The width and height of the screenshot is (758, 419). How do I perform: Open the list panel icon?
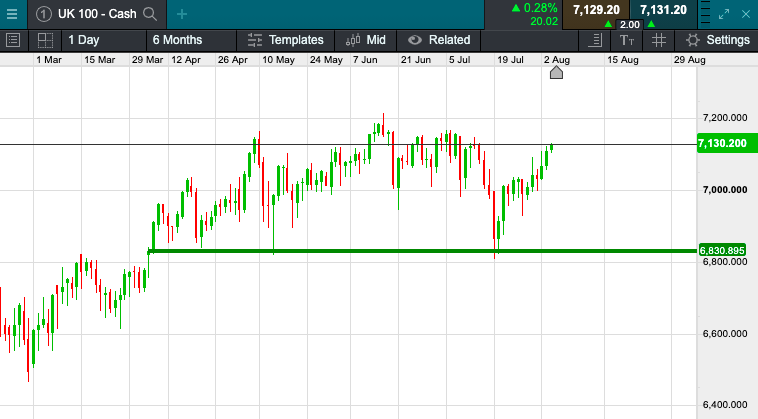[x=13, y=40]
